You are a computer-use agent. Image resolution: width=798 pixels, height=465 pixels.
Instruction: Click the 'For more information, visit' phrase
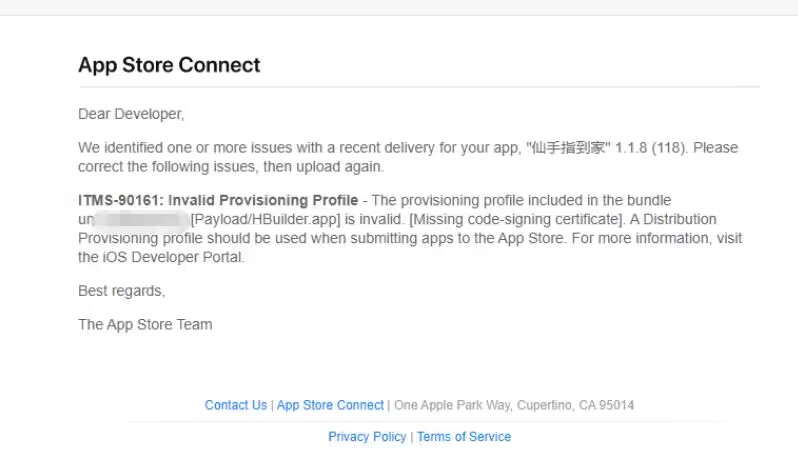tap(657, 238)
